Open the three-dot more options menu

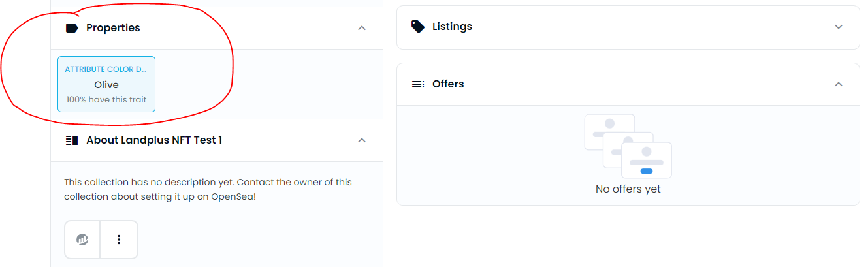click(x=119, y=240)
